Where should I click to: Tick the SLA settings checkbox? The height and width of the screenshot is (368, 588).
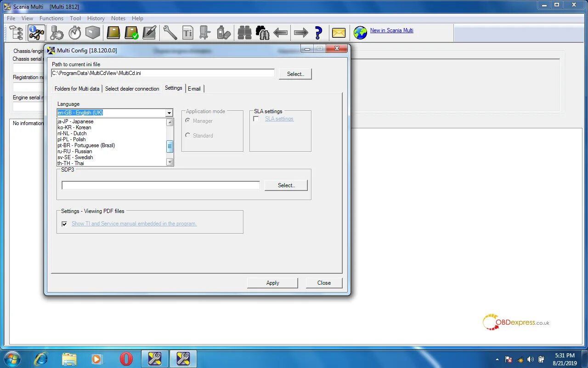click(x=256, y=119)
